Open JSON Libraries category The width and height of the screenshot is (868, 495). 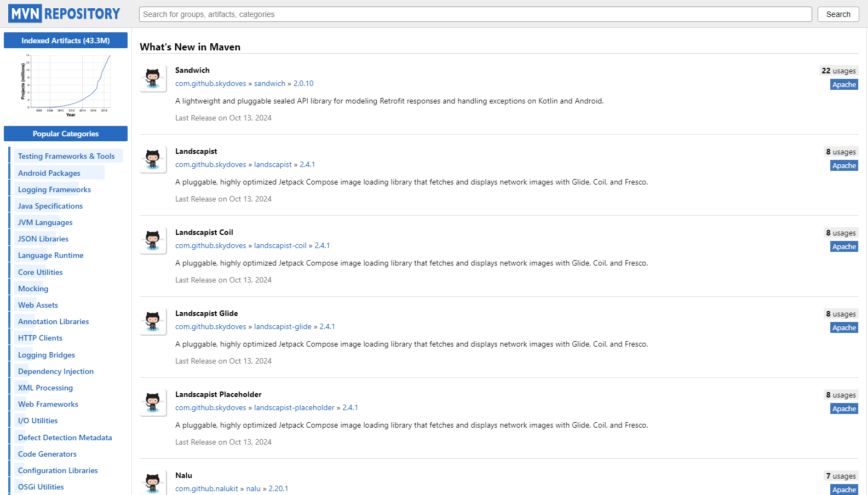click(x=43, y=239)
